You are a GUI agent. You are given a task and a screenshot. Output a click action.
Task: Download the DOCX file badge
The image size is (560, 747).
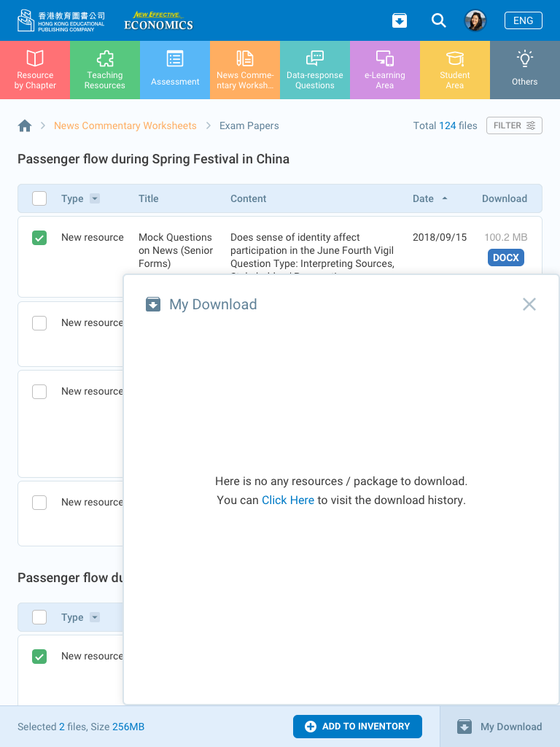point(505,258)
